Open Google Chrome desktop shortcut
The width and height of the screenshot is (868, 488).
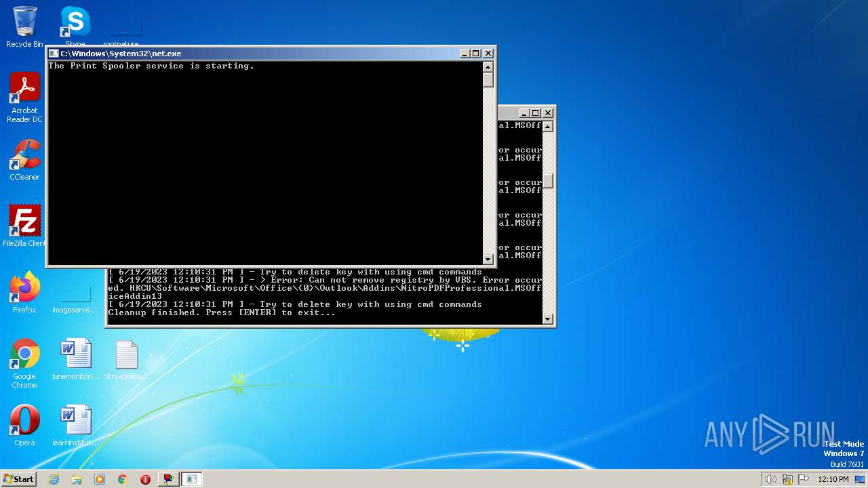coord(24,363)
